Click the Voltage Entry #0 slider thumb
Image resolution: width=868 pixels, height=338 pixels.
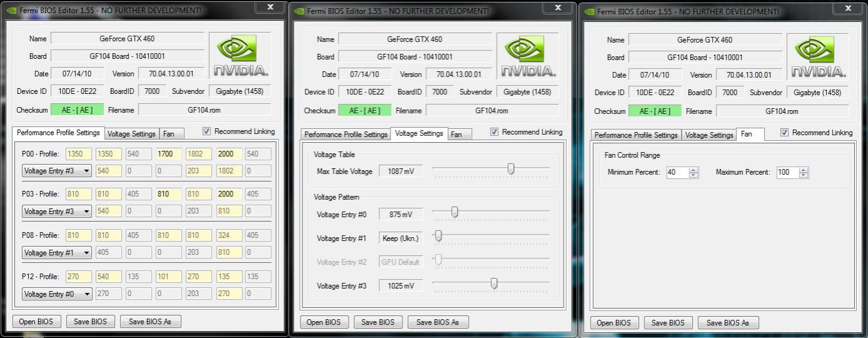point(455,213)
